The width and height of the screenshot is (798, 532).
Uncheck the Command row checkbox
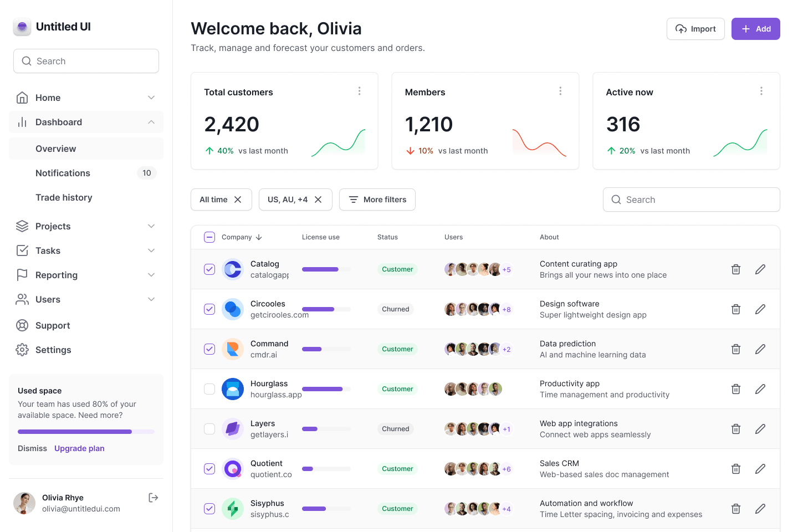[209, 349]
